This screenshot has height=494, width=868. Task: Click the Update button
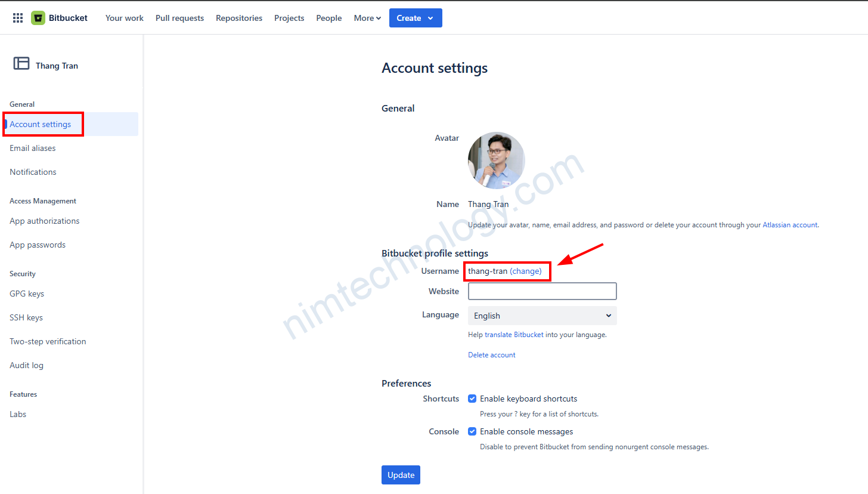(401, 475)
